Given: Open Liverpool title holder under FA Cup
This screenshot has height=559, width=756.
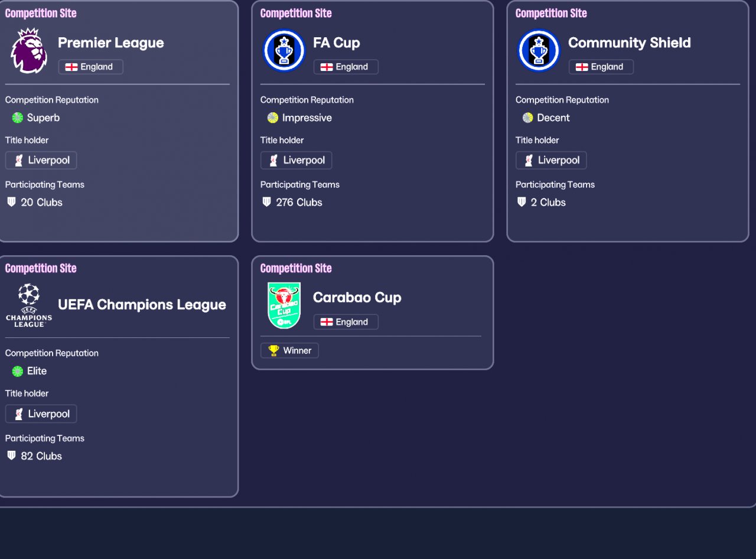Looking at the screenshot, I should [296, 160].
